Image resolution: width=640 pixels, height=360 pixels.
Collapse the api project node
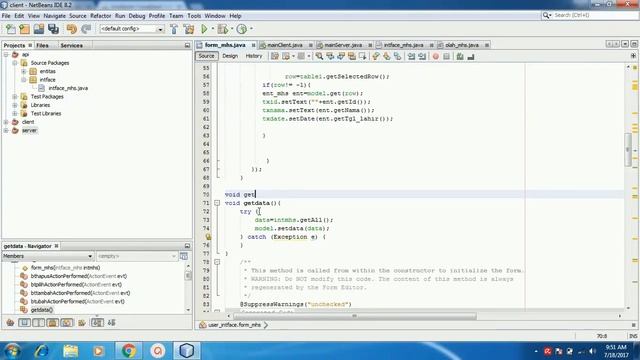pyautogui.click(x=6, y=54)
